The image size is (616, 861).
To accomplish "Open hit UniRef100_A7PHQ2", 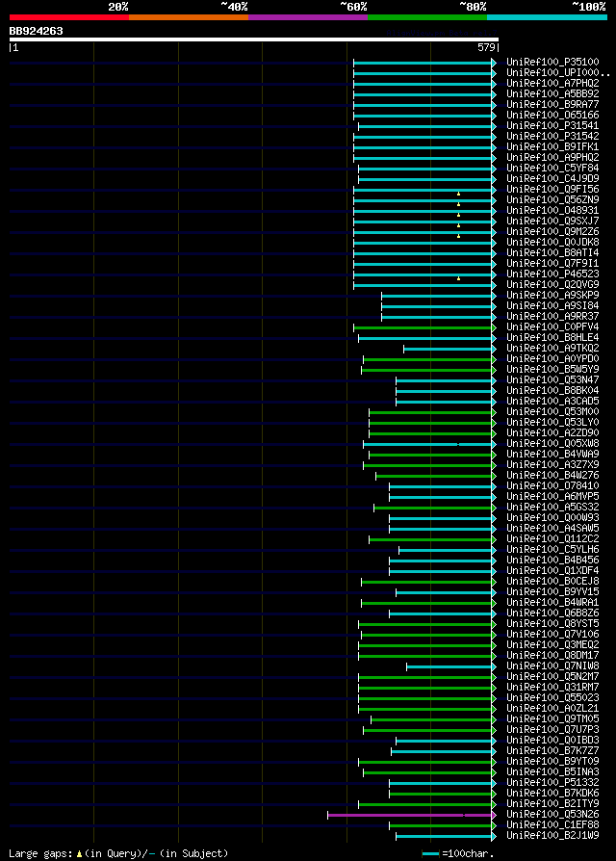I will point(552,84).
